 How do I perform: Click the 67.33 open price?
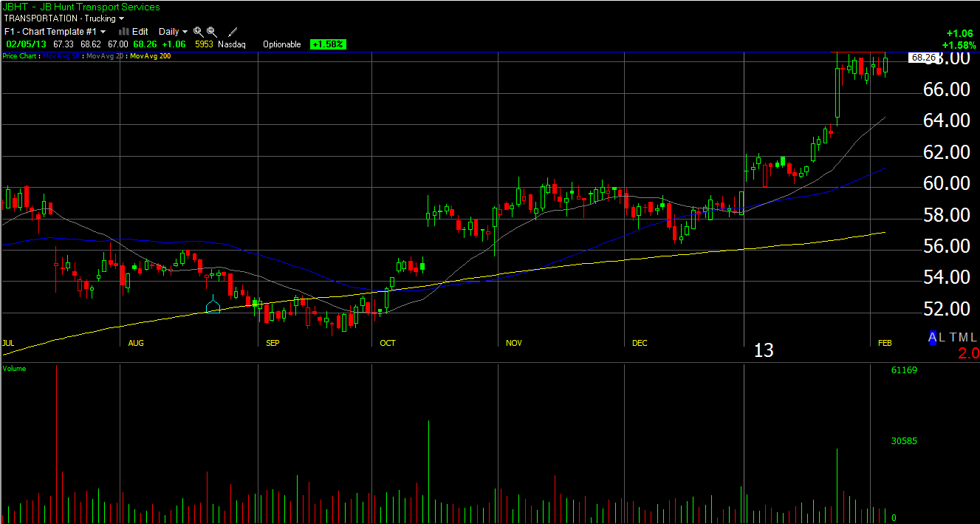[64, 44]
